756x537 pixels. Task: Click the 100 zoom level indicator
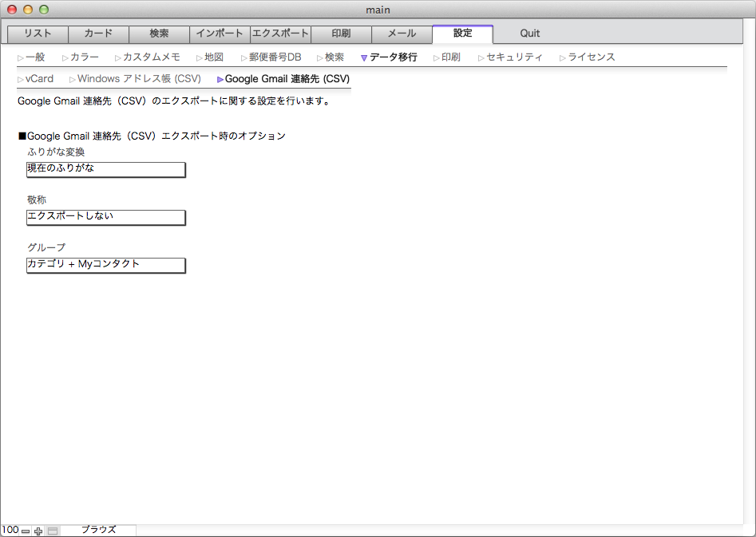coord(10,530)
